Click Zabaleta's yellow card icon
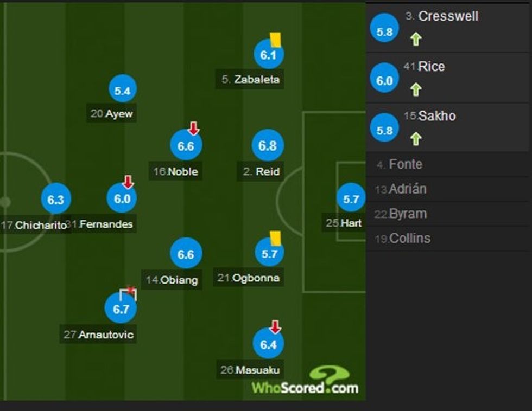 (275, 40)
